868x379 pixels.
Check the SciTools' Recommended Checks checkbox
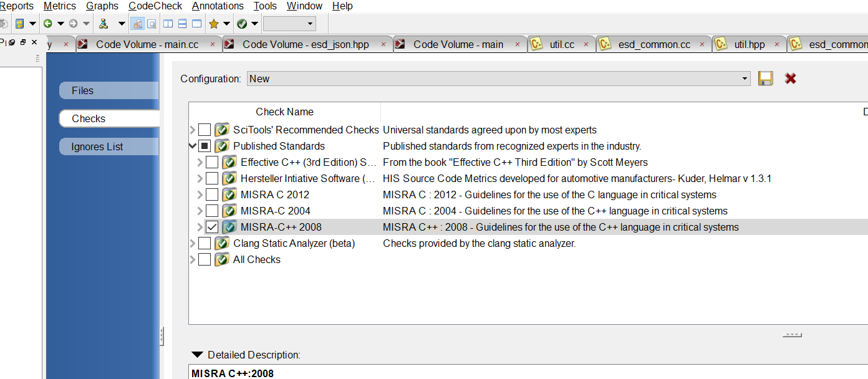point(205,130)
